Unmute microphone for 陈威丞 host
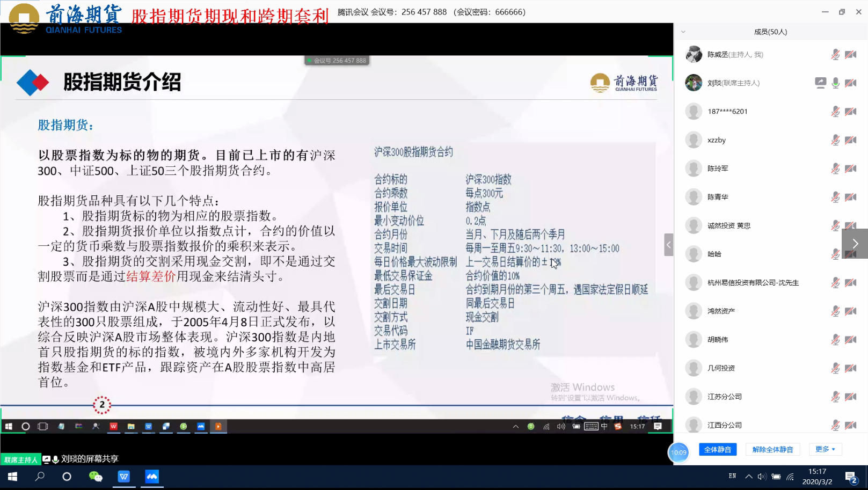Viewport: 868px width, 490px height. point(835,55)
